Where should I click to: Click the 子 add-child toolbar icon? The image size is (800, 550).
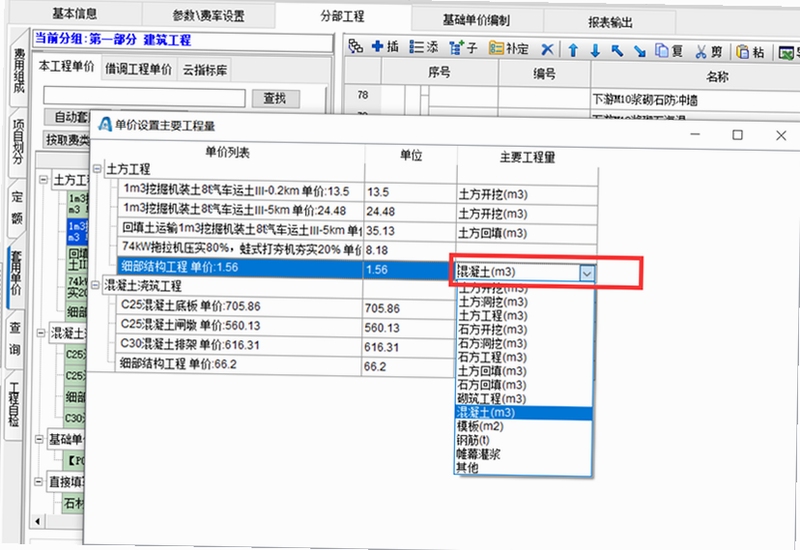point(463,48)
